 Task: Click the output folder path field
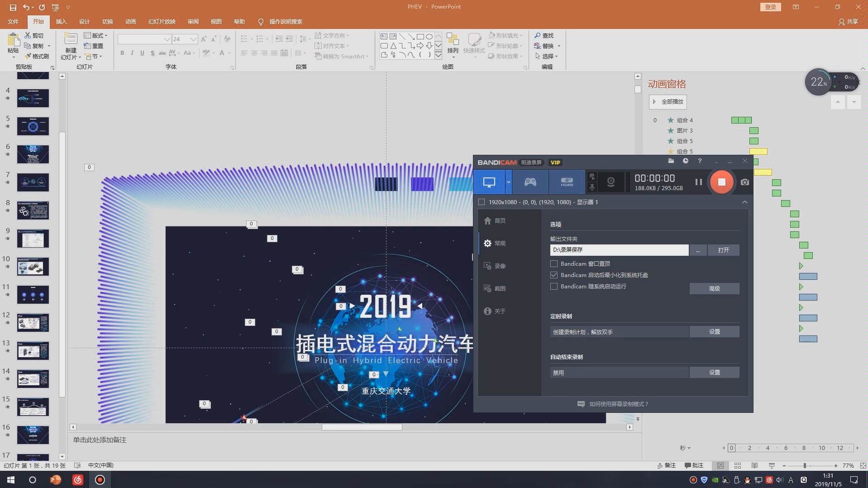pos(619,250)
